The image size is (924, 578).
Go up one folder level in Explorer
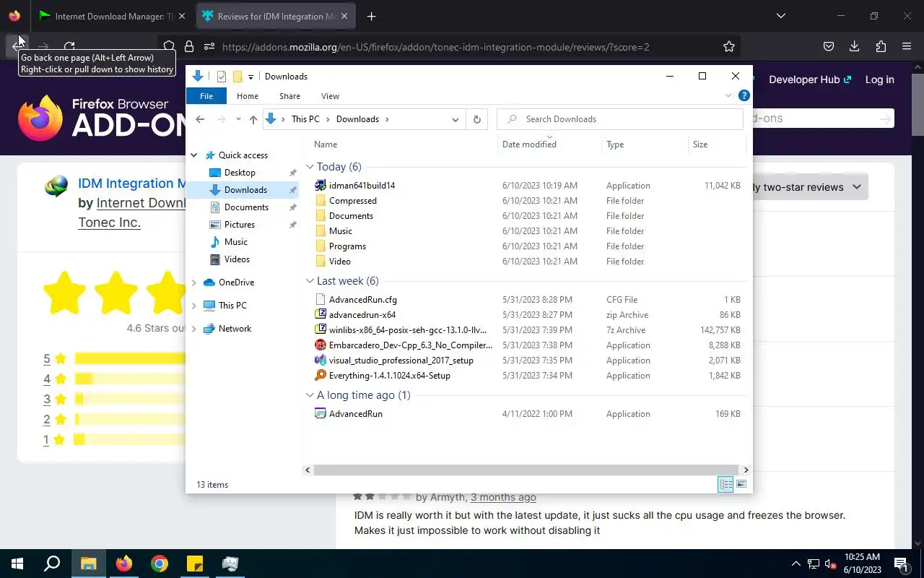253,119
